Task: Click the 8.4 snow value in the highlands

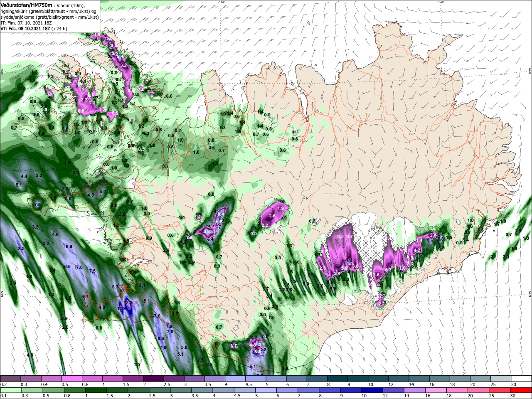Action: (221, 214)
